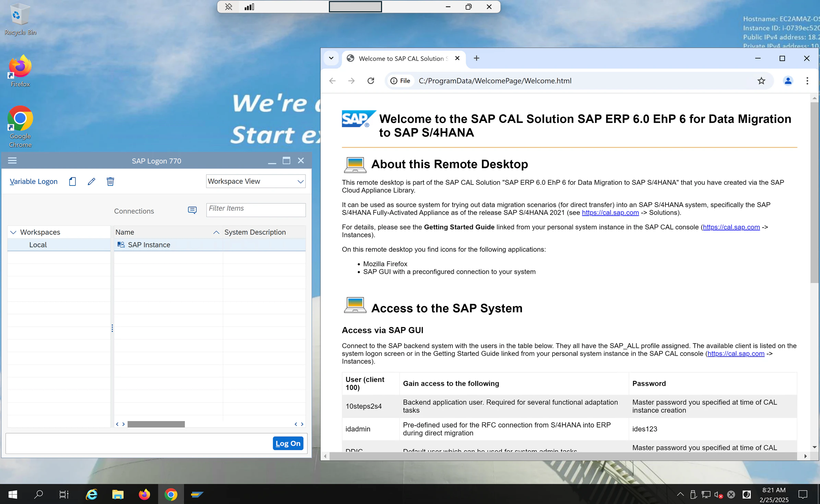820x504 pixels.
Task: Open the notification center icon
Action: [x=803, y=494]
